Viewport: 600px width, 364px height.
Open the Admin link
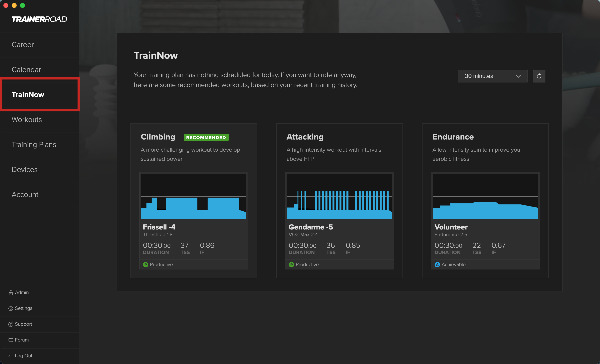(22, 292)
